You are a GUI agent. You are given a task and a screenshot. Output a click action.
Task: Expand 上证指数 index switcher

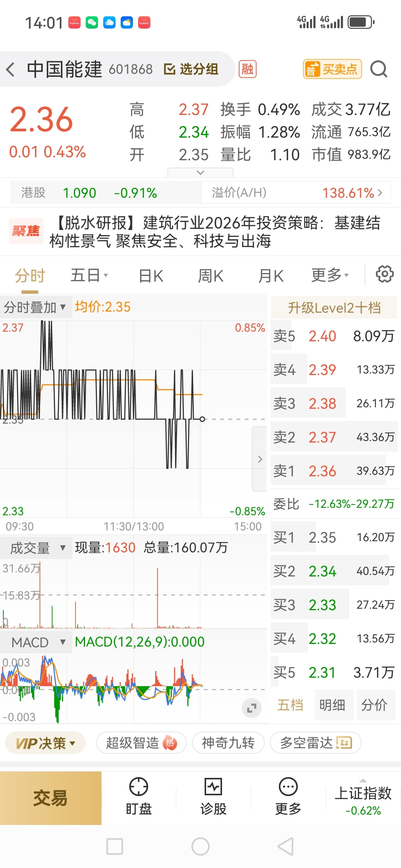pos(363,798)
